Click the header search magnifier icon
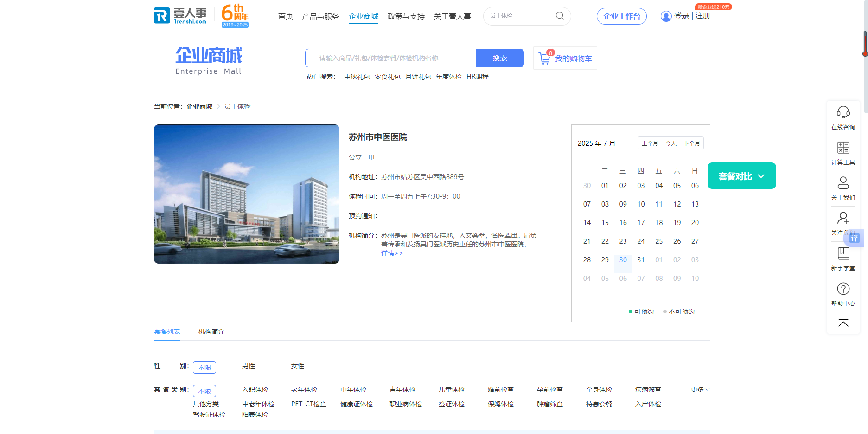 [560, 16]
